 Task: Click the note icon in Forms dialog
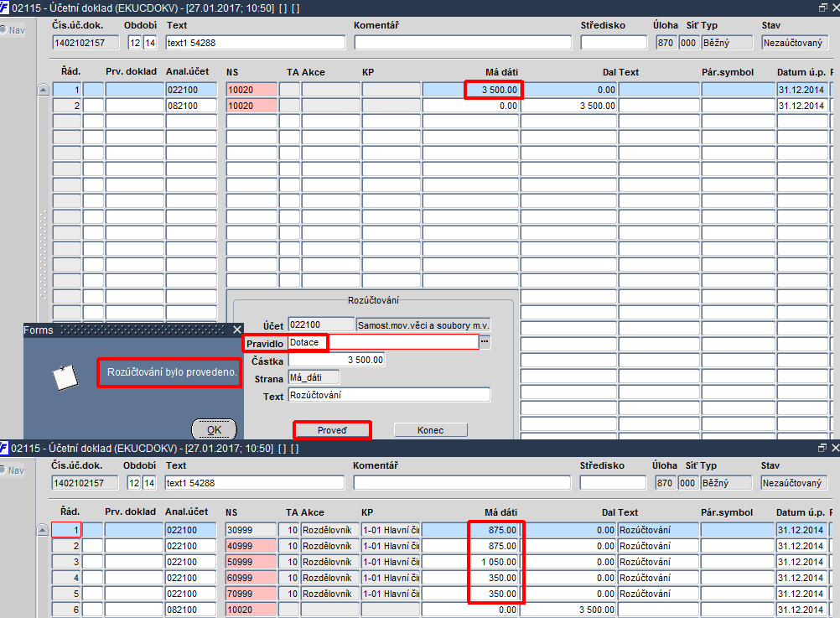(x=65, y=377)
